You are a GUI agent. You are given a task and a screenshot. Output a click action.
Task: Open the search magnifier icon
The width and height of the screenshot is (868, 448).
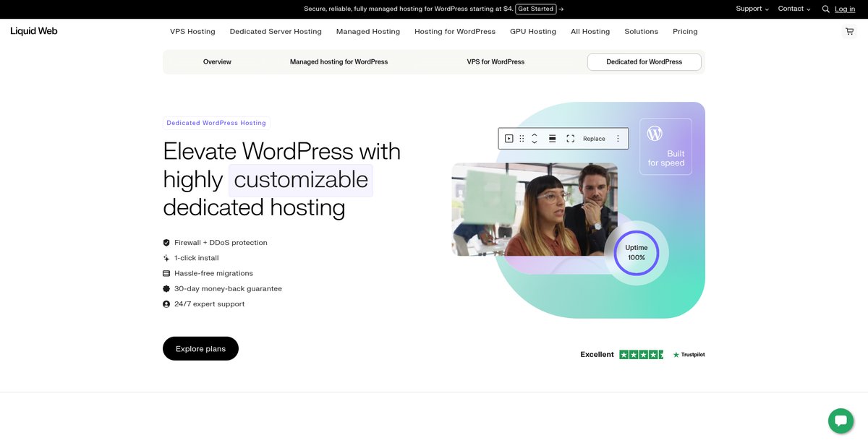pos(826,9)
